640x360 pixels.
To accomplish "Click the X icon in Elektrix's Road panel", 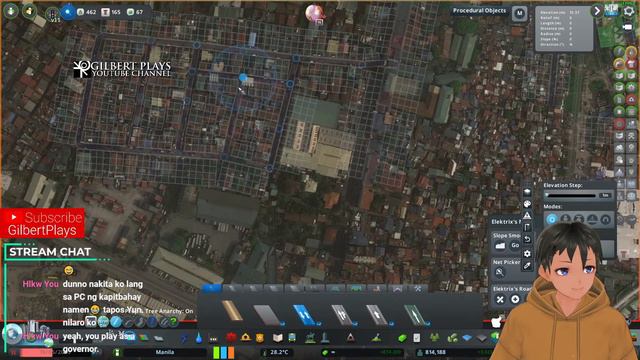I will tap(500, 299).
